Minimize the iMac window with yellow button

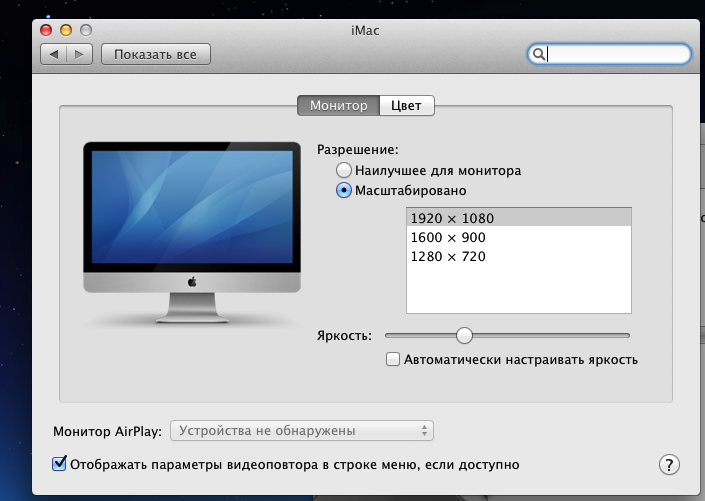(x=66, y=30)
